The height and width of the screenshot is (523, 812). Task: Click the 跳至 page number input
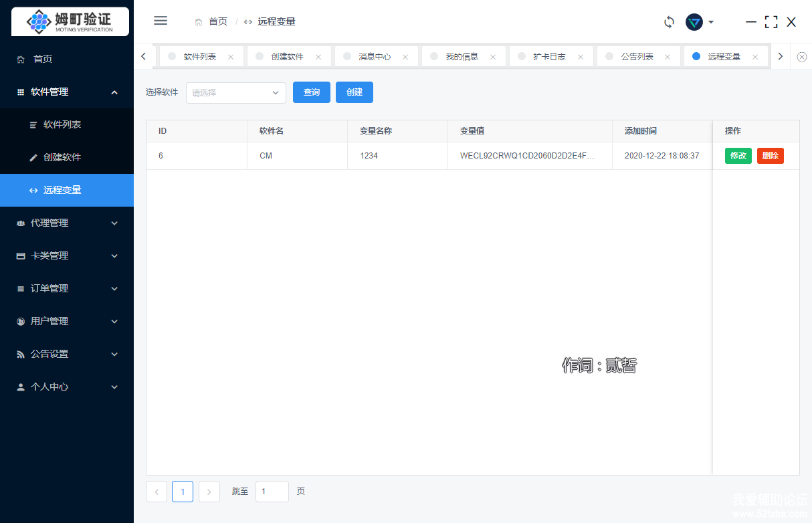pos(272,492)
